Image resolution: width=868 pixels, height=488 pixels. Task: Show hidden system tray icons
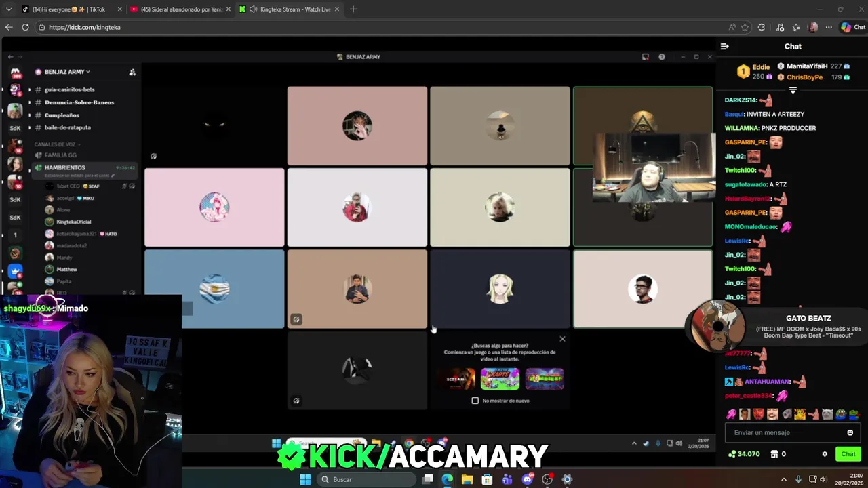point(783,479)
